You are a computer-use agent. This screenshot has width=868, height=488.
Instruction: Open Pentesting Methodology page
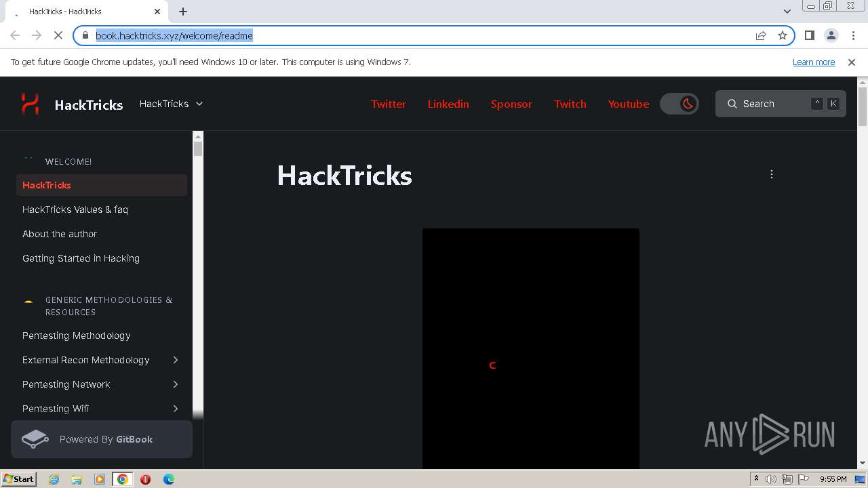tap(102, 335)
